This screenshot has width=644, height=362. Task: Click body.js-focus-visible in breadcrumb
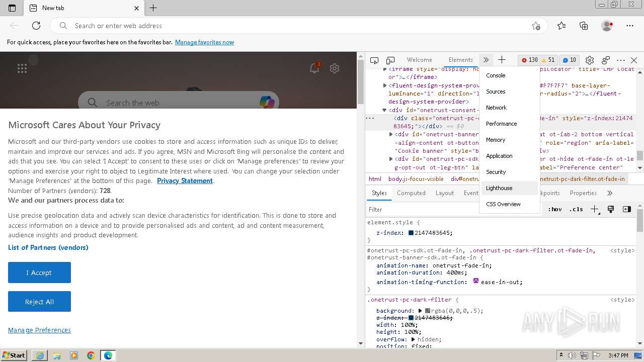coord(416,178)
